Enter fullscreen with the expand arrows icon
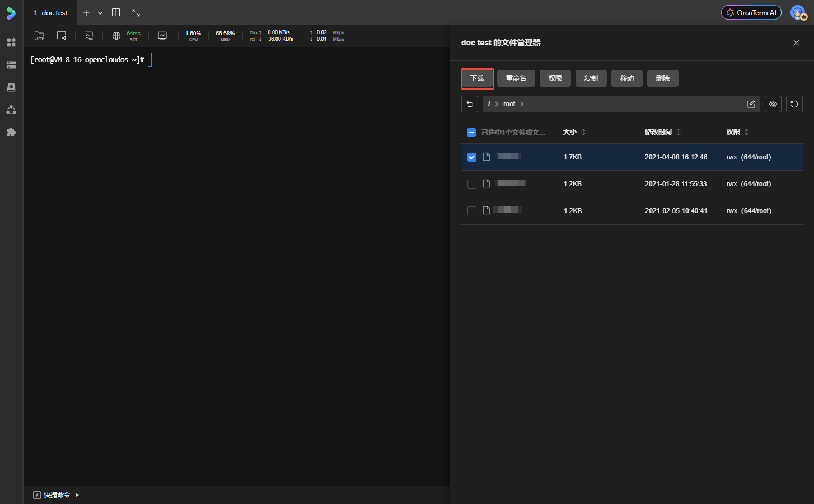The width and height of the screenshot is (814, 504). point(136,12)
